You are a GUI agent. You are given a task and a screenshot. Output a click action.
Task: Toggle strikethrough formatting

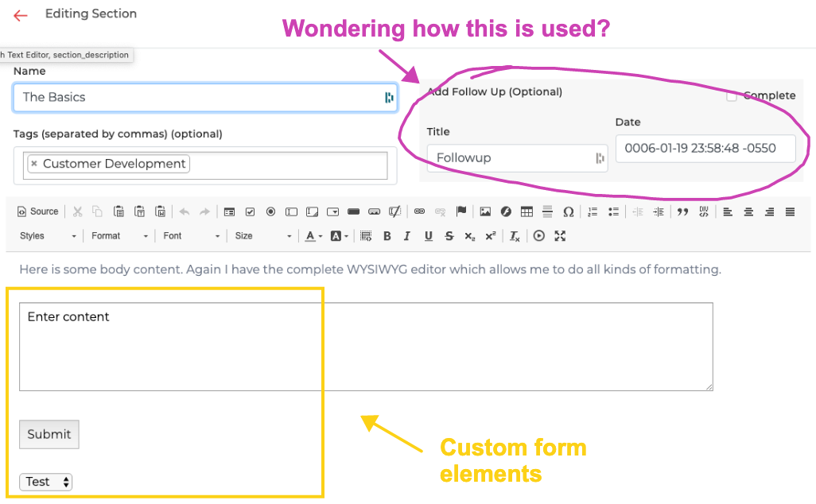449,236
